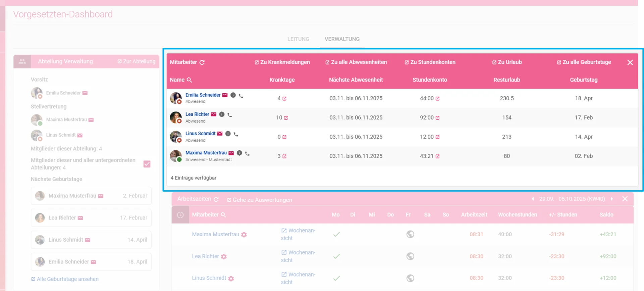644x291 pixels.
Task: Open Stundenkonto 12:00 link icon
Action: coord(437,137)
